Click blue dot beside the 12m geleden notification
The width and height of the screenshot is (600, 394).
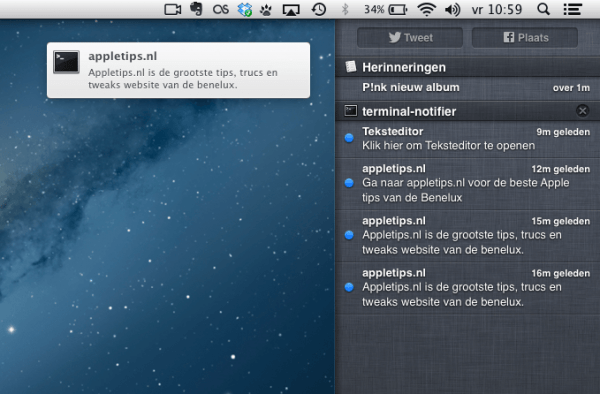(x=349, y=183)
